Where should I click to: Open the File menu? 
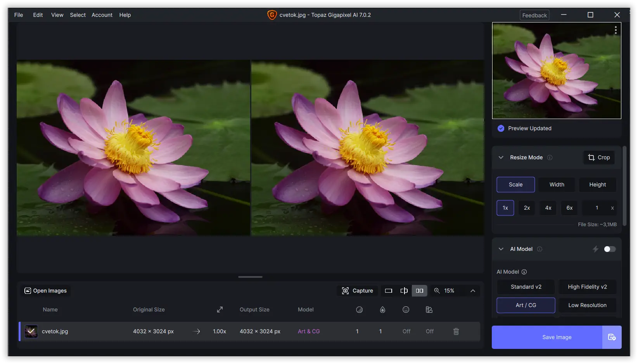tap(19, 15)
